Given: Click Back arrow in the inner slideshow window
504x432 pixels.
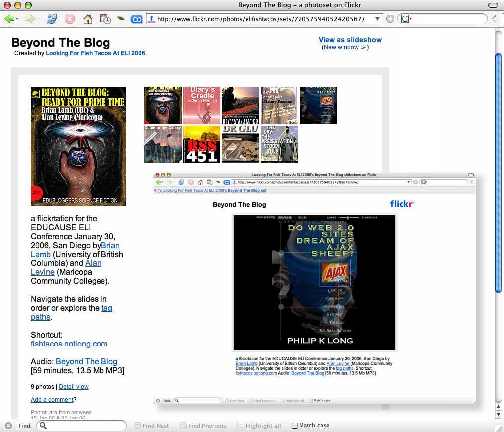Looking at the screenshot, I should (159, 182).
